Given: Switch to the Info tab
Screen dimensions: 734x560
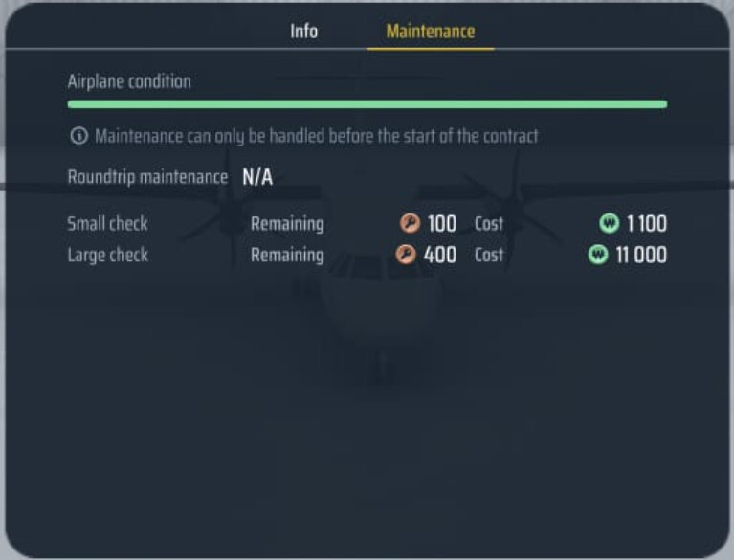Looking at the screenshot, I should pos(303,32).
